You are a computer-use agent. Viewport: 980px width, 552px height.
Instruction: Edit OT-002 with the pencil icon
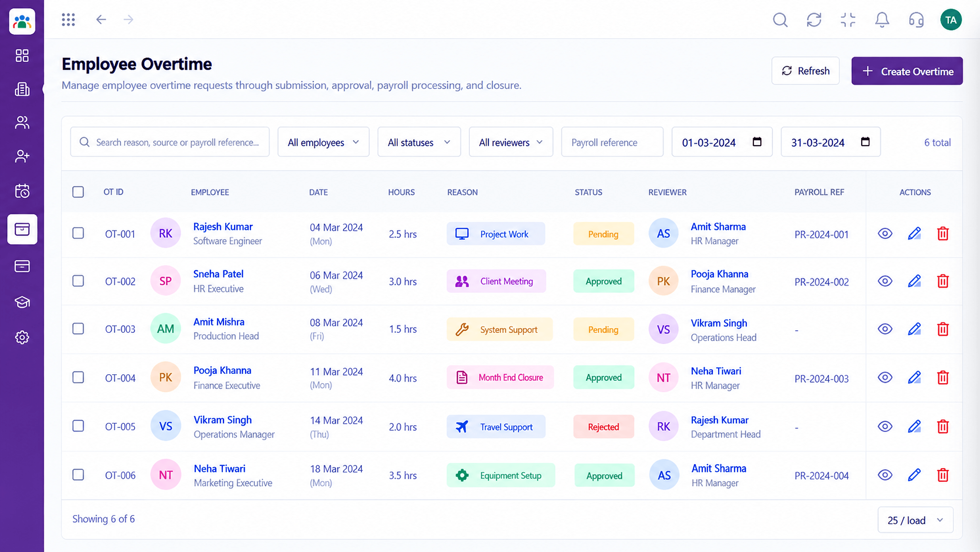[x=914, y=281]
